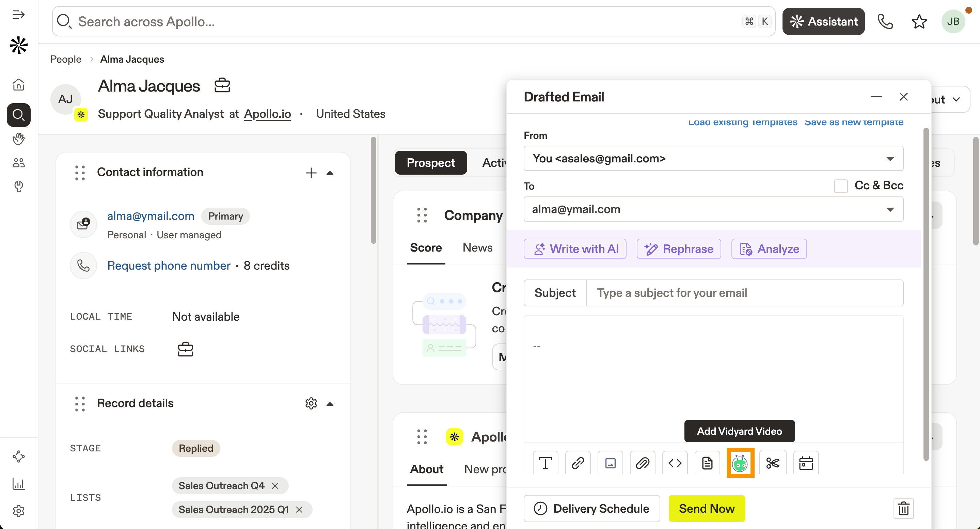Click the Add Vidyard Video icon

pos(740,463)
